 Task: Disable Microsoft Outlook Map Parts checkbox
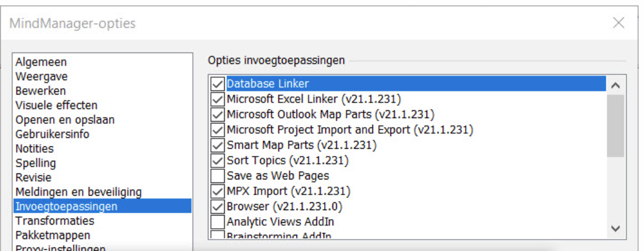click(x=217, y=114)
